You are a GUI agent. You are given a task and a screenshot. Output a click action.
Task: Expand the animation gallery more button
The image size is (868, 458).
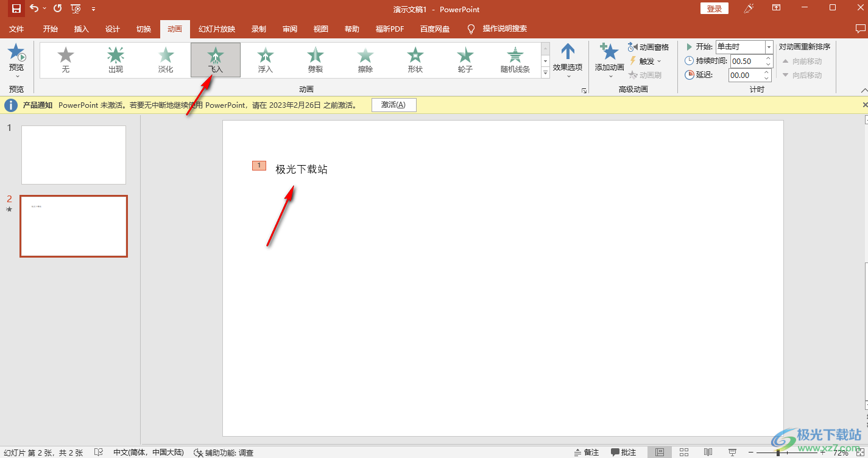[x=545, y=72]
